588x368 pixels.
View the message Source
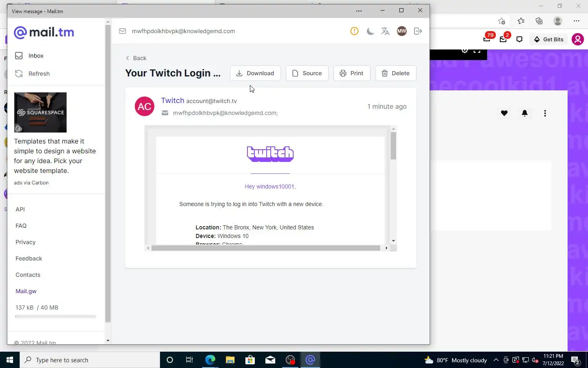tap(307, 73)
